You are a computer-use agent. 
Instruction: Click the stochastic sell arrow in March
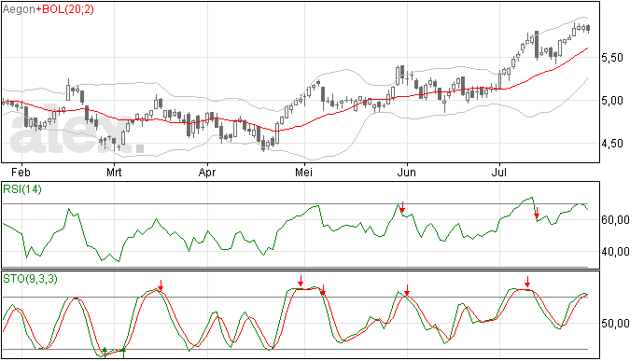161,285
